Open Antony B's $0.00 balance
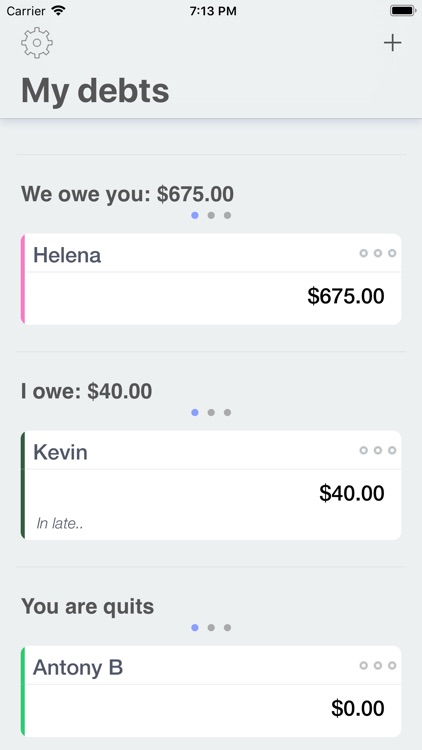422x750 pixels. click(x=357, y=708)
